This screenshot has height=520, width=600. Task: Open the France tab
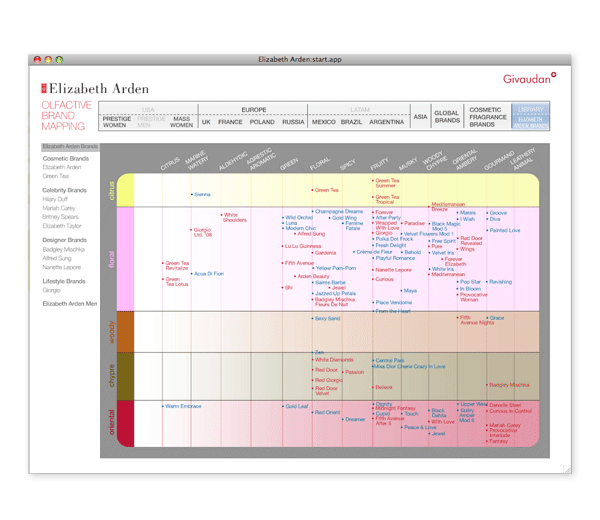point(230,122)
